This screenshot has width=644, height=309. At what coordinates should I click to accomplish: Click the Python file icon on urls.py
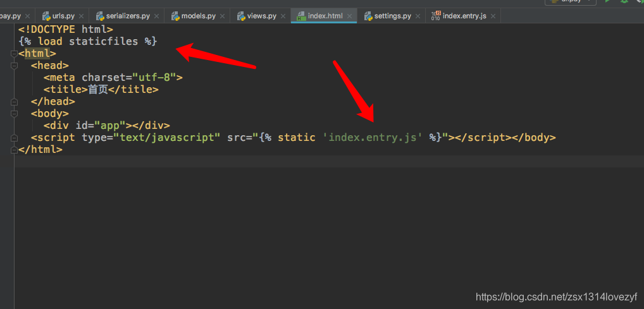pos(46,16)
